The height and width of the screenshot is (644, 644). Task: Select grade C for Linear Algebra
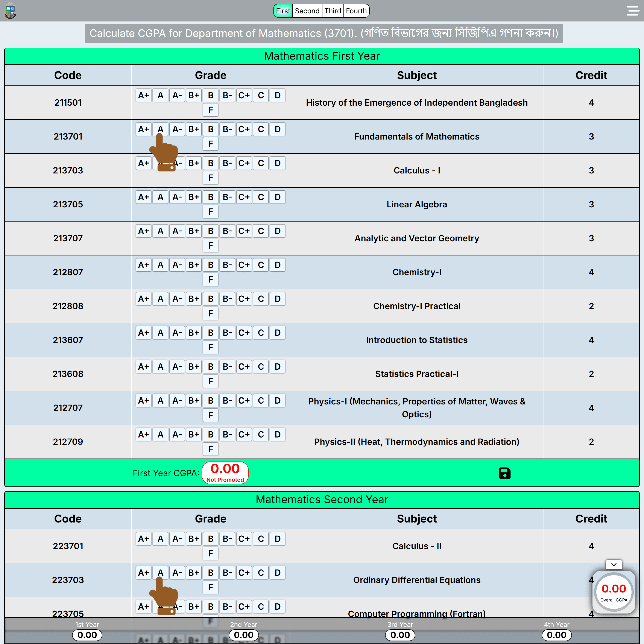pos(261,197)
